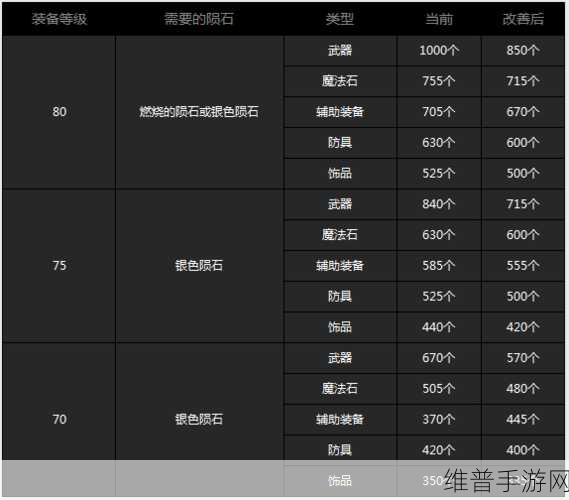The height and width of the screenshot is (500, 569).
Task: Select the equipment level 70 cell
Action: point(59,419)
